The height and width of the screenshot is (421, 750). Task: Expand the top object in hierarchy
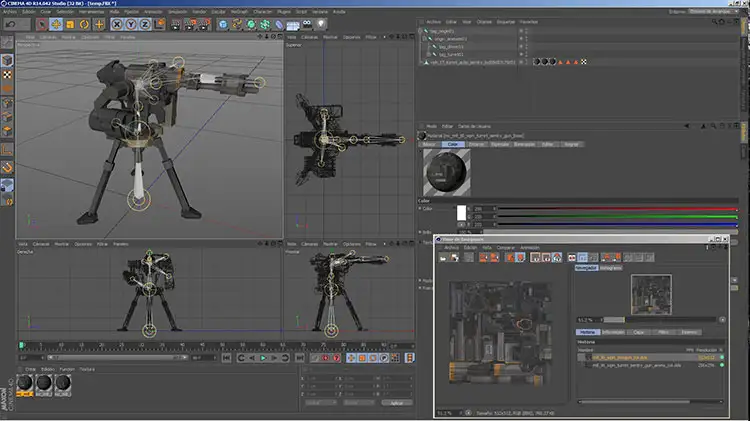point(420,31)
